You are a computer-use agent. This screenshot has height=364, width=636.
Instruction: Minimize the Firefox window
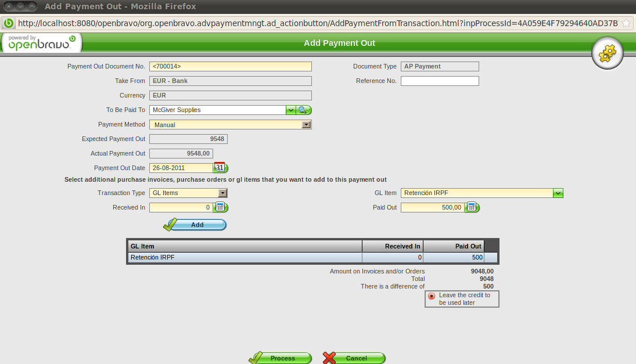[x=20, y=6]
